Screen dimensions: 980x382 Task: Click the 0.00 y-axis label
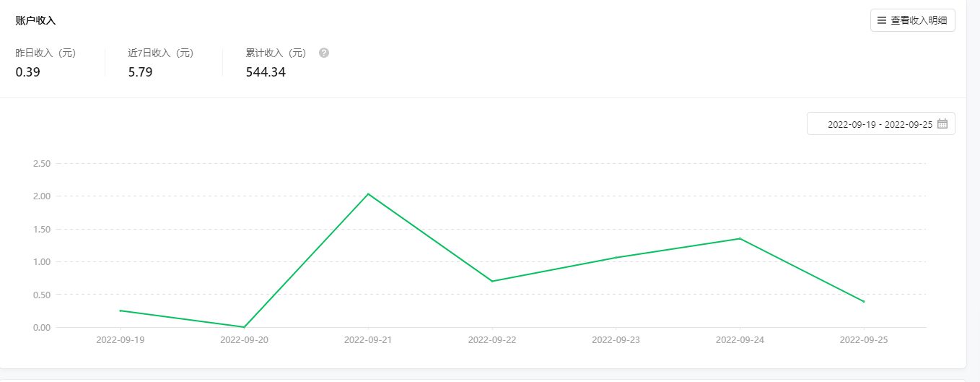tap(42, 328)
